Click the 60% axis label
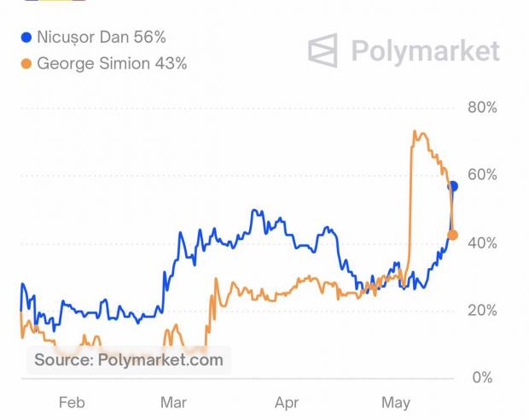The width and height of the screenshot is (529, 420). (x=481, y=175)
